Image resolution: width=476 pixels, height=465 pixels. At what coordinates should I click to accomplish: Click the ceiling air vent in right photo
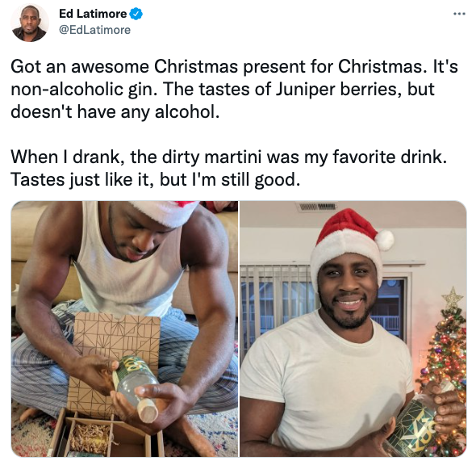[x=317, y=207]
